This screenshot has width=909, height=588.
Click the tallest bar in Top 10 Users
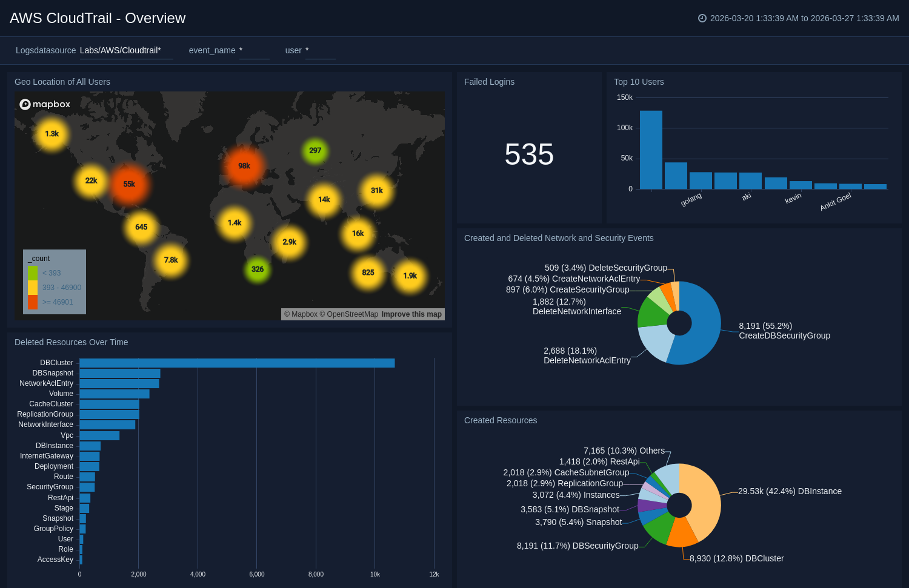coord(651,150)
